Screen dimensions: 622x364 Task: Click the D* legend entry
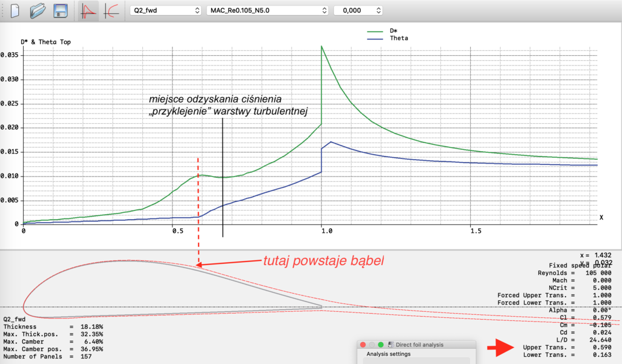(x=394, y=30)
